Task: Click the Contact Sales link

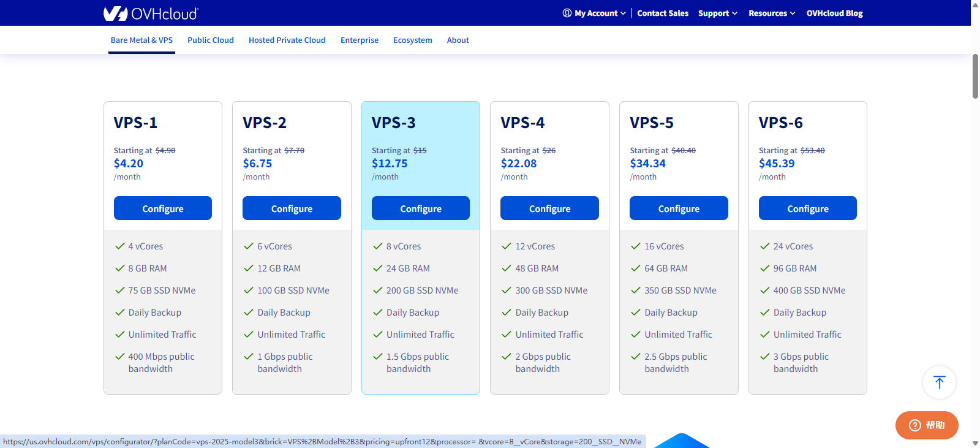Action: [663, 13]
